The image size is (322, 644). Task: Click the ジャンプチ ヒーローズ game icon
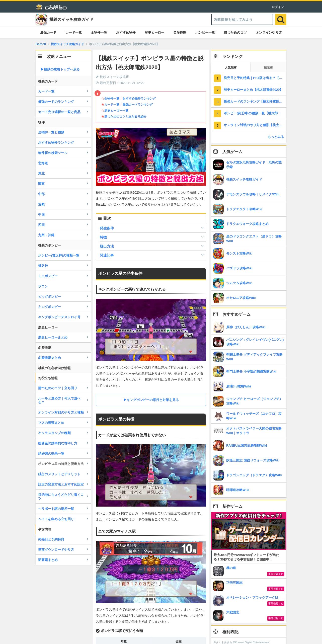(x=218, y=401)
